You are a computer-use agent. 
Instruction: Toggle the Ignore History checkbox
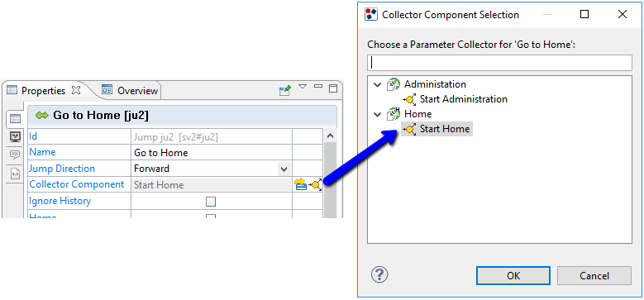pyautogui.click(x=211, y=202)
